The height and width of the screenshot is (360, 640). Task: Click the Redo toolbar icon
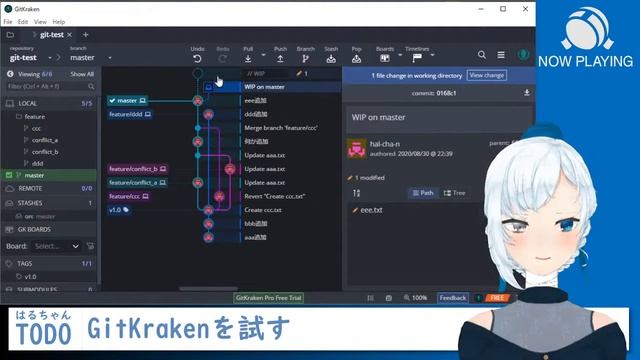click(x=222, y=59)
